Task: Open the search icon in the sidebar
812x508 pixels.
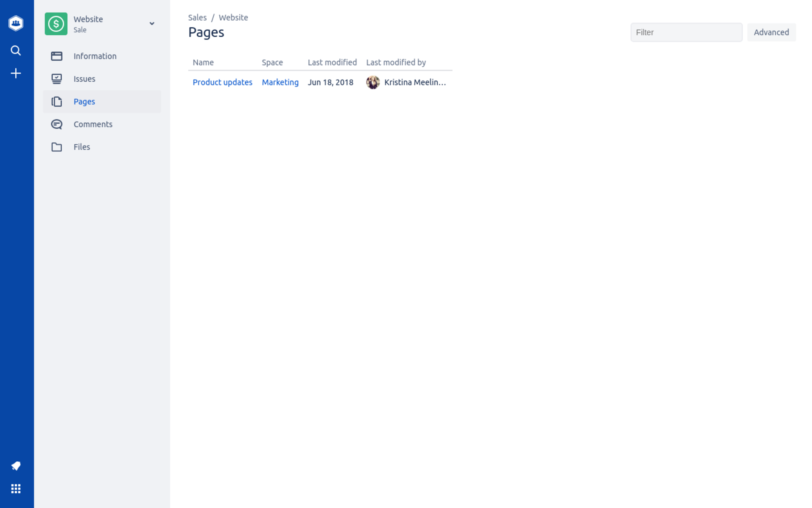Action: [x=16, y=51]
